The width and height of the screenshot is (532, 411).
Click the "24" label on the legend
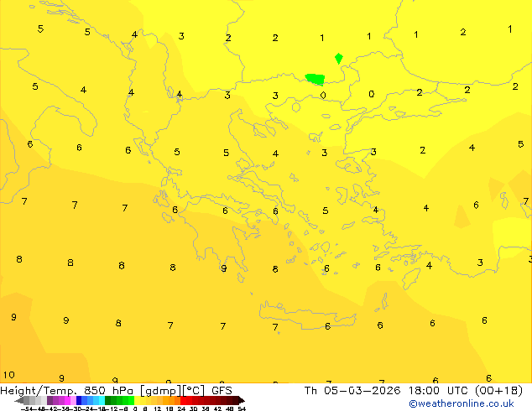(x=181, y=408)
